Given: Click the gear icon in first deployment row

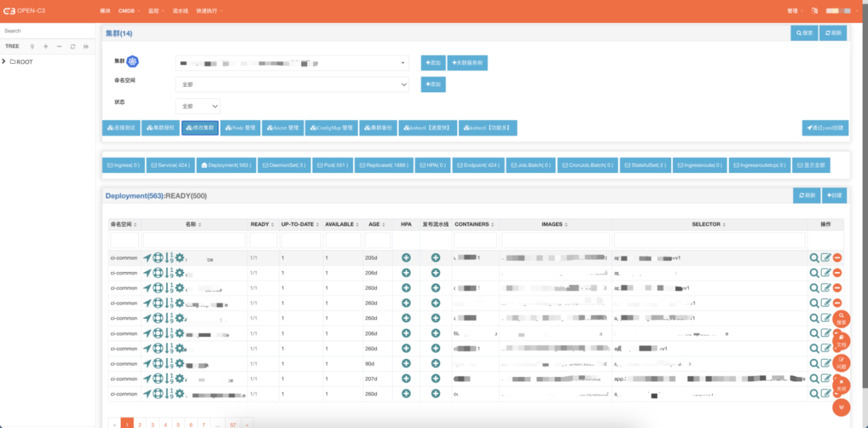Looking at the screenshot, I should pos(180,258).
